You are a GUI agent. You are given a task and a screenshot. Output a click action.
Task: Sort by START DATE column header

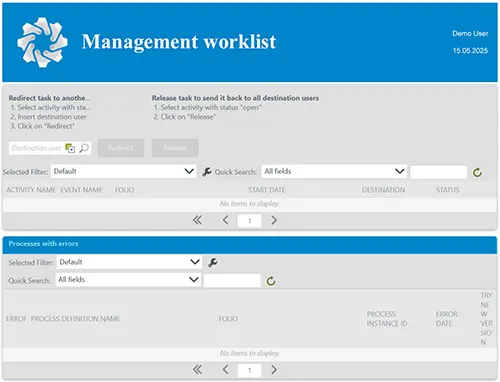point(266,190)
